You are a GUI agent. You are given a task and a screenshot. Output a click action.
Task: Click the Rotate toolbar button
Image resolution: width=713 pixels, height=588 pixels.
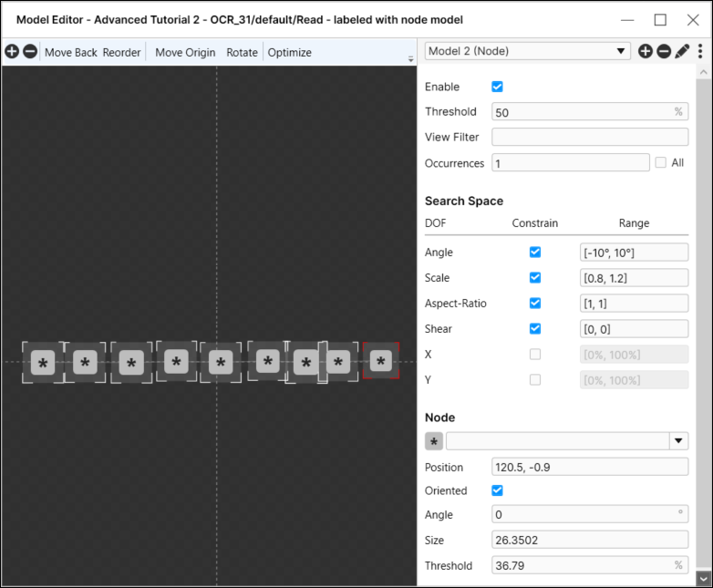coord(242,52)
